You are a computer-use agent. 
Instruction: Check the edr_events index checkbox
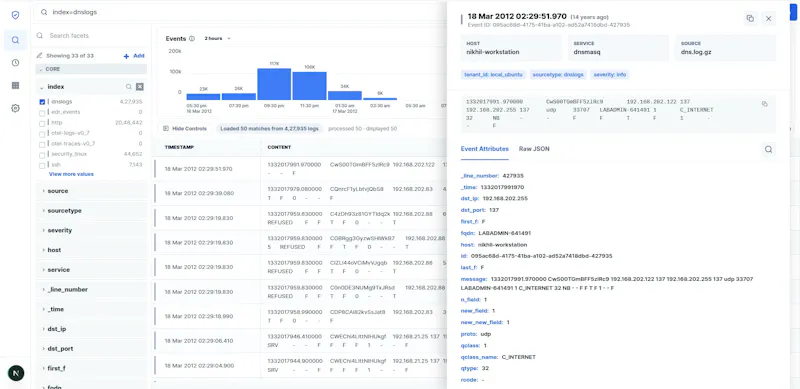(x=42, y=112)
